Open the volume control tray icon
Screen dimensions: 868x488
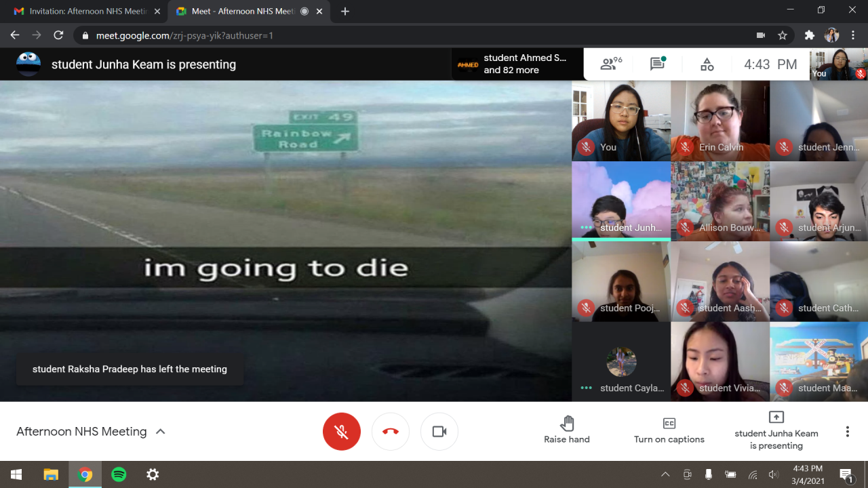point(774,474)
